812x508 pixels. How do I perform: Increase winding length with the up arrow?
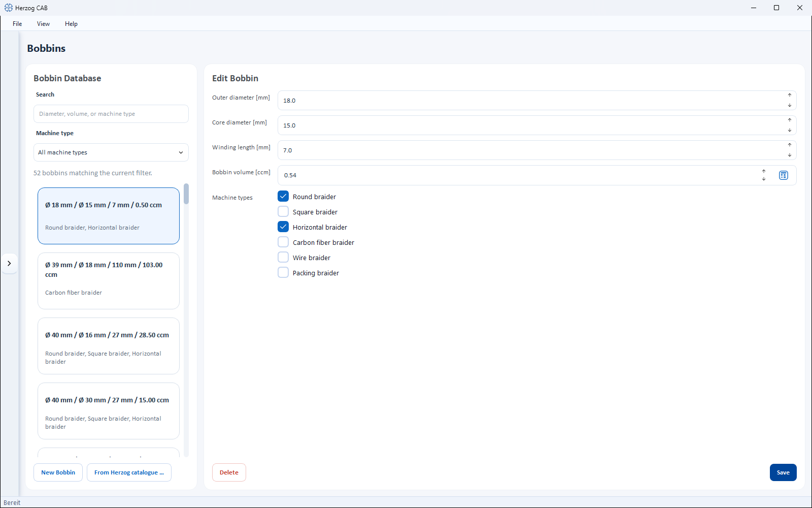[790, 145]
